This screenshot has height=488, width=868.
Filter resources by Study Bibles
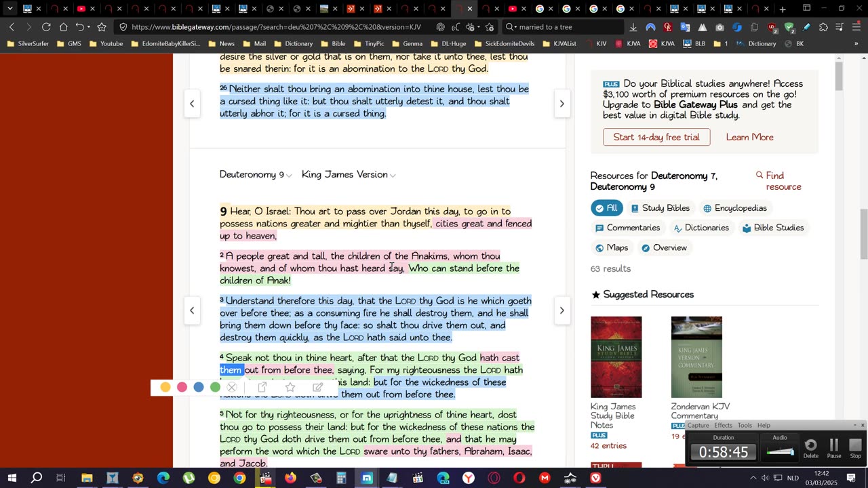660,208
